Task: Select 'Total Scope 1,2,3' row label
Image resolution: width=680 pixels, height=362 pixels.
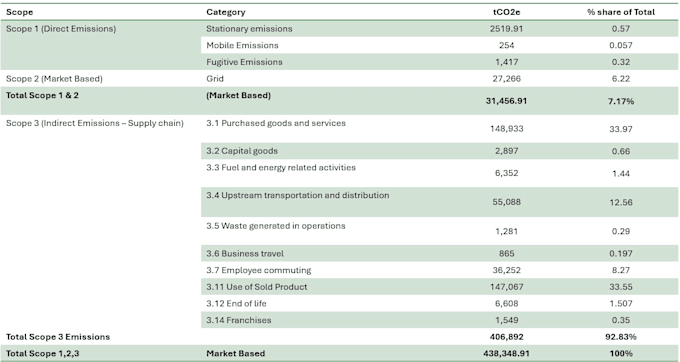Action: tap(42, 354)
